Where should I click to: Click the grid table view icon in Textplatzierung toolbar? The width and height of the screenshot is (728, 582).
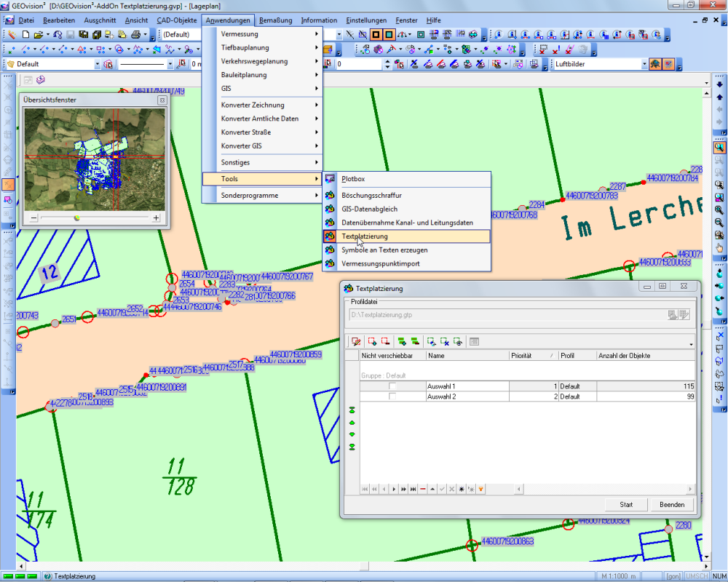474,342
